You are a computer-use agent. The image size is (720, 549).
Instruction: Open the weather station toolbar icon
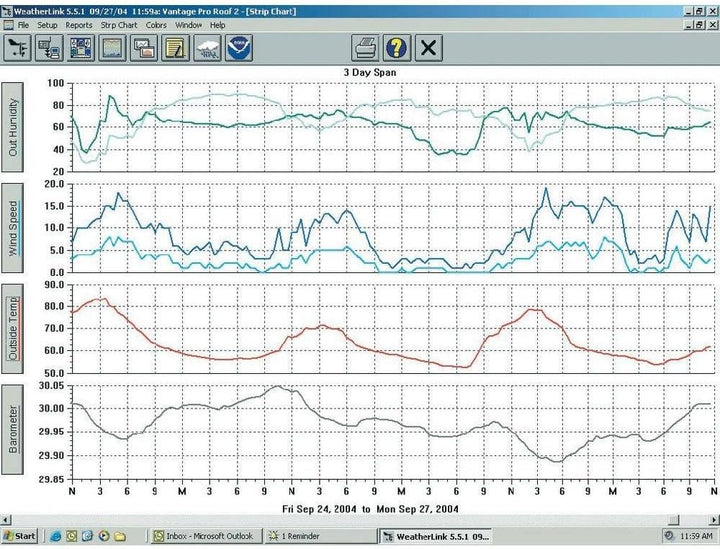click(17, 48)
